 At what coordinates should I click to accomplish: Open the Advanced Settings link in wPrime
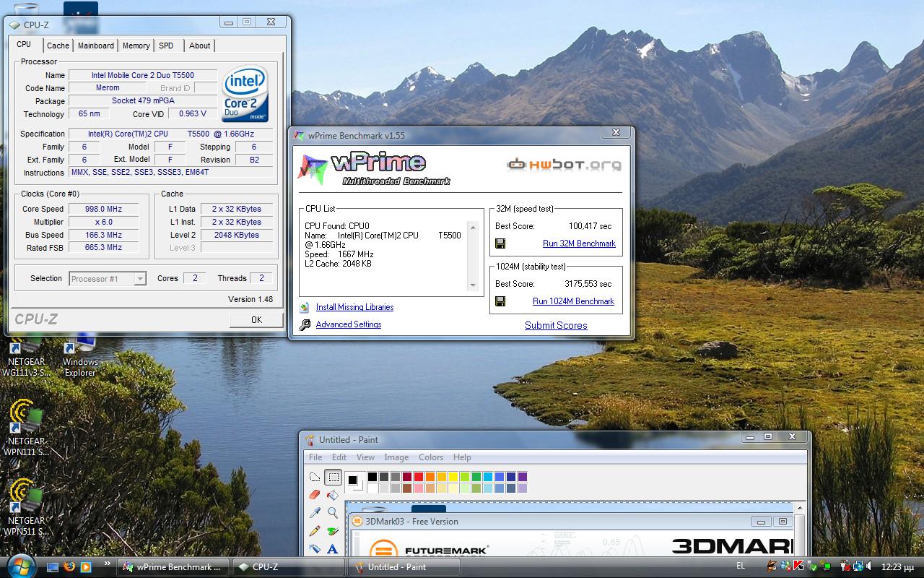coord(349,324)
